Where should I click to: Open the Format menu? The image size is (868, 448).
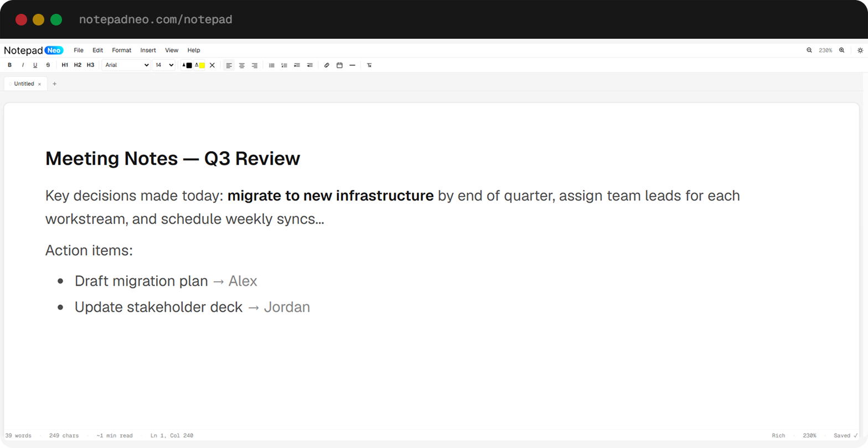click(x=122, y=50)
